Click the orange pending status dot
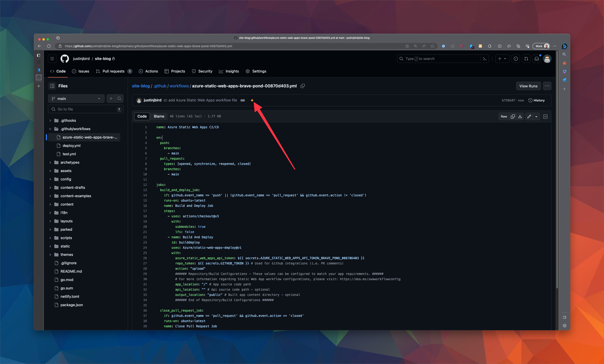604x364 pixels. 252,100
